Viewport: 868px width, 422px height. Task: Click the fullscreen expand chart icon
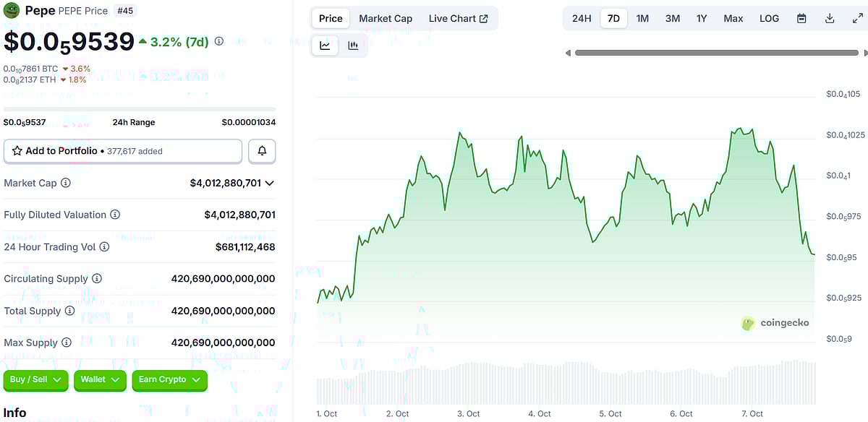tap(859, 17)
